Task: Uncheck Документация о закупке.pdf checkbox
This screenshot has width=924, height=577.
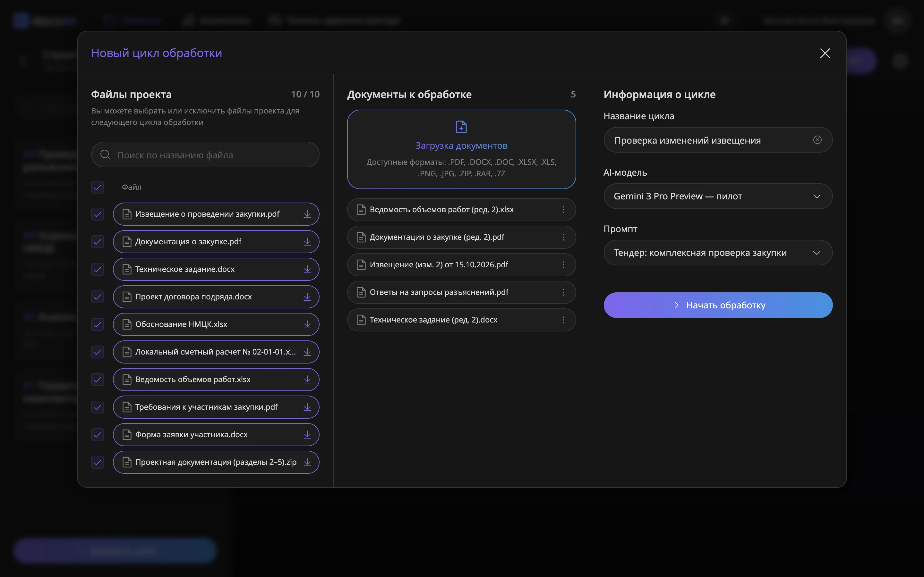Action: 97,242
